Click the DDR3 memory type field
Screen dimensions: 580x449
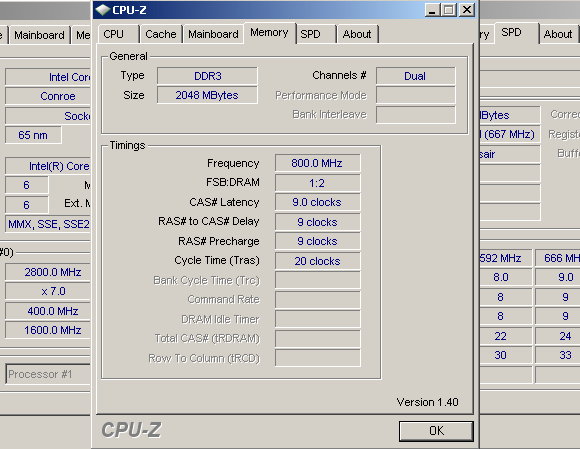[207, 76]
